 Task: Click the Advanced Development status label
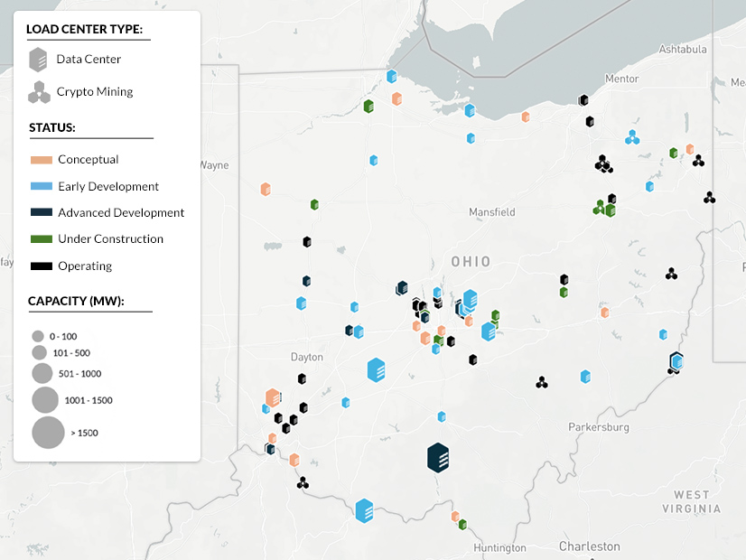[x=121, y=212]
